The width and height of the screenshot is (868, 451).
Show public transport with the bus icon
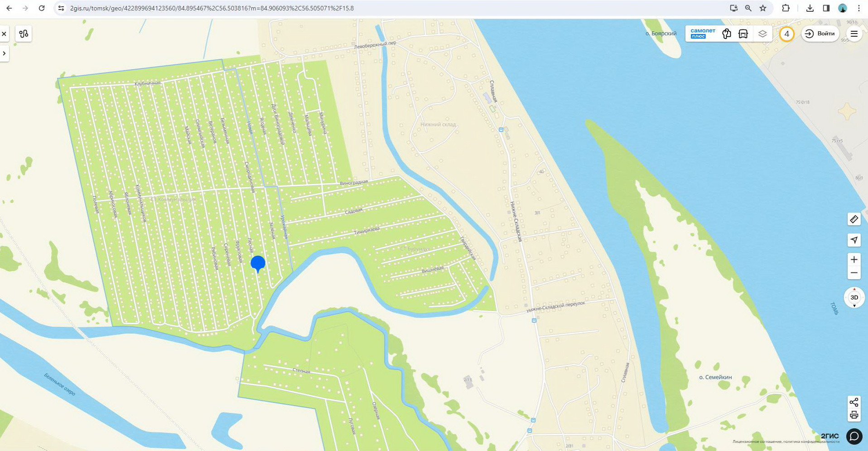pyautogui.click(x=743, y=34)
